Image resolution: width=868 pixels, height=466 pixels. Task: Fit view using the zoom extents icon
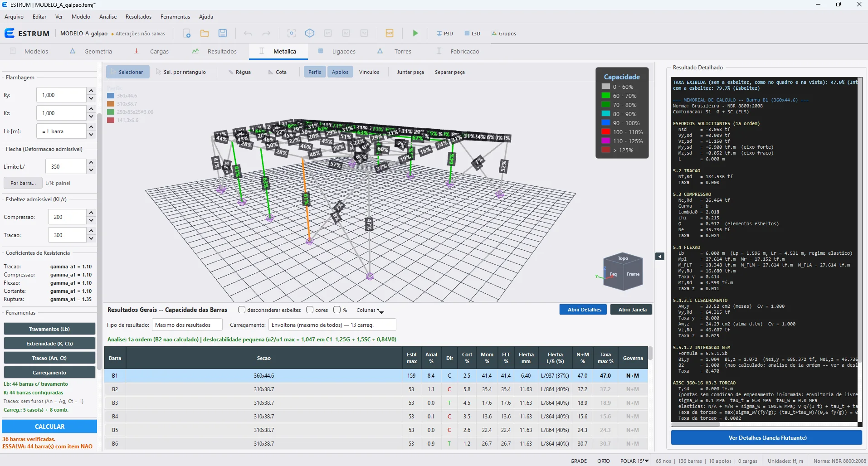click(292, 34)
